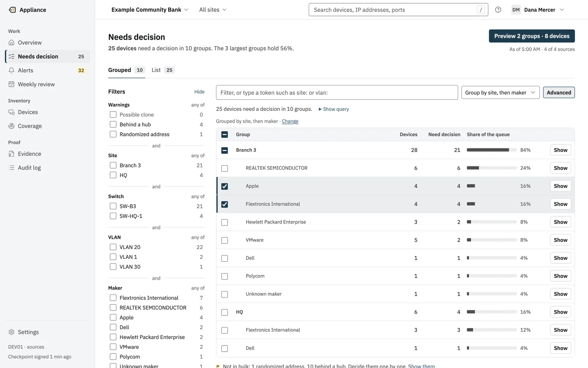Click Preview 2 groups · 8 devices button
The width and height of the screenshot is (588, 368).
point(532,36)
